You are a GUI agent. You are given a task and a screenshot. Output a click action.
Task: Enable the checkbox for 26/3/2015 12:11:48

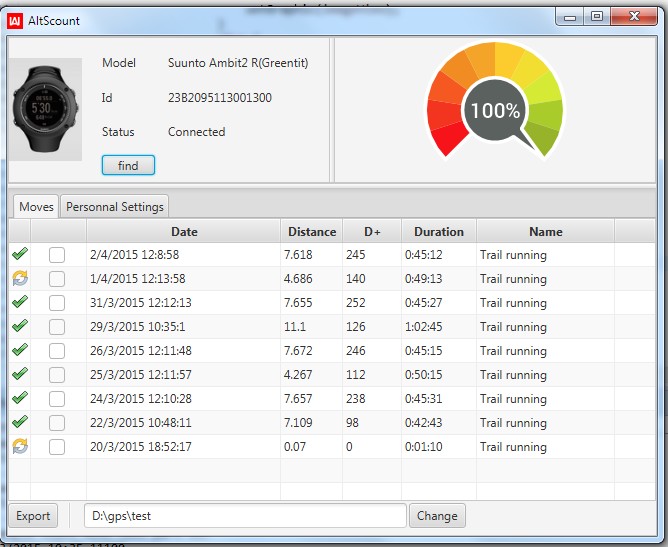(57, 351)
